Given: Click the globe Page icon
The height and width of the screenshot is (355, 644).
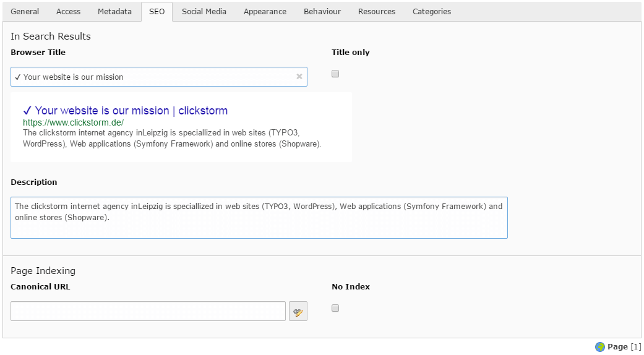Looking at the screenshot, I should 599,347.
